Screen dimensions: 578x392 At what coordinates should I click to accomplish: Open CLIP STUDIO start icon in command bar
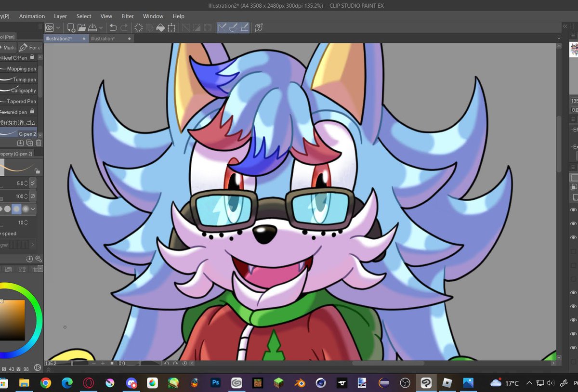(x=49, y=28)
